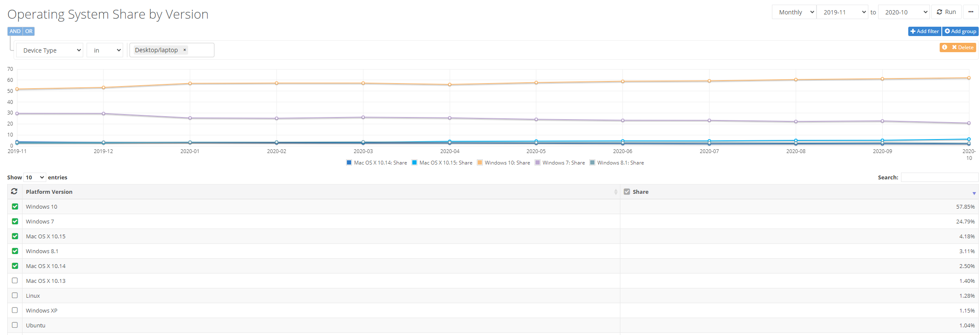Sort table by Share descending arrow

[974, 193]
